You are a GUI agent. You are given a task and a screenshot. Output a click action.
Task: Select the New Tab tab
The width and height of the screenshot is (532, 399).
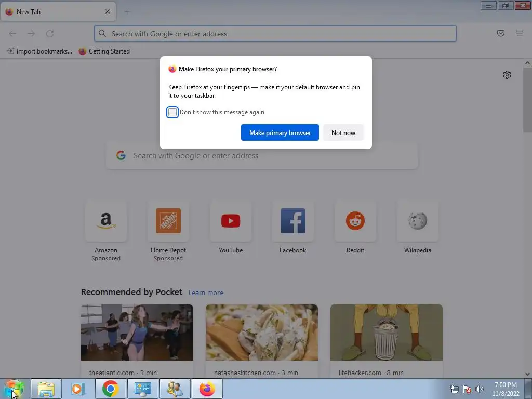point(58,11)
